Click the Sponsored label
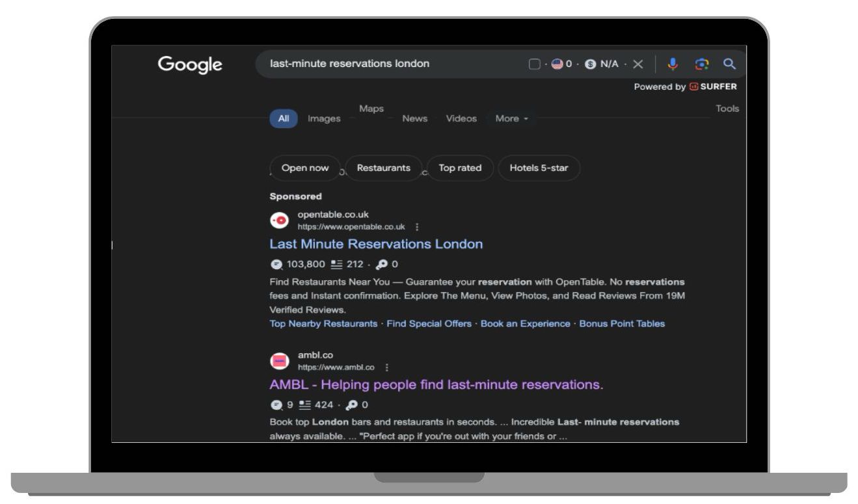 click(296, 196)
